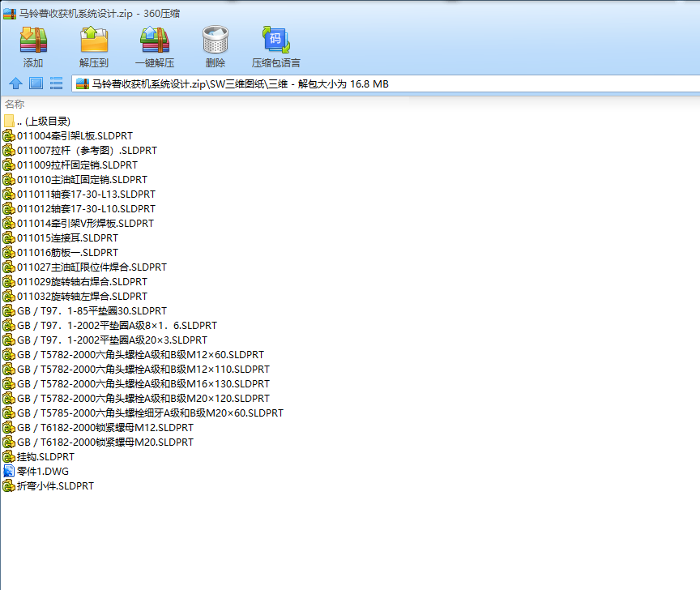700x590 pixels.
Task: Click the SLDPRT icon beside 011032旋转轴左焊合
Action: pos(9,296)
